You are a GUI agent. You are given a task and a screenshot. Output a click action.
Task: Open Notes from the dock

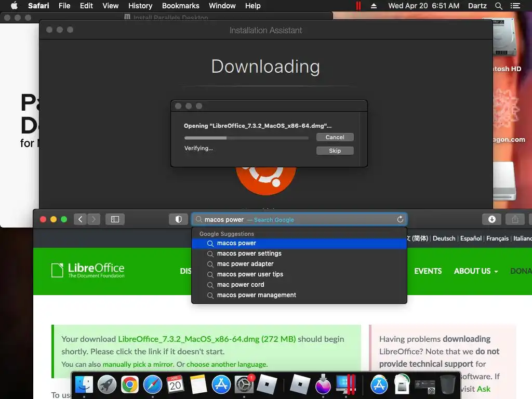point(198,385)
